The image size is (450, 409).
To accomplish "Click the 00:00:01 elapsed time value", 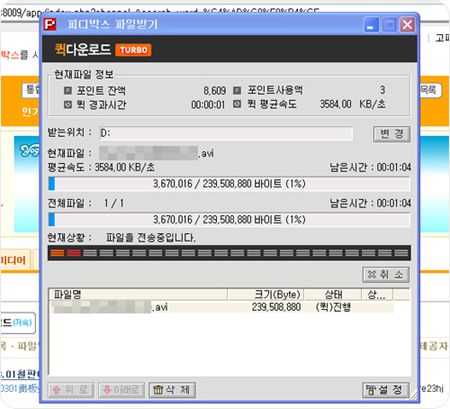I will 208,105.
